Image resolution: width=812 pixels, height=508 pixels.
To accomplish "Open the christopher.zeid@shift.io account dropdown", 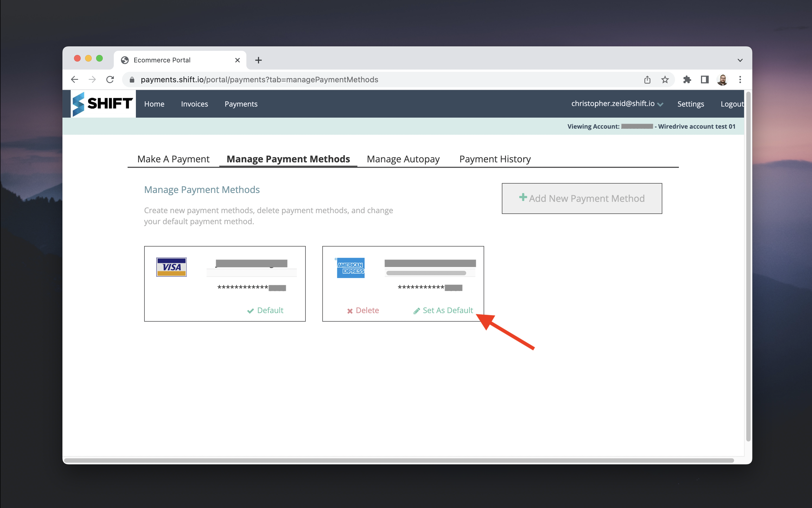I will coord(617,104).
